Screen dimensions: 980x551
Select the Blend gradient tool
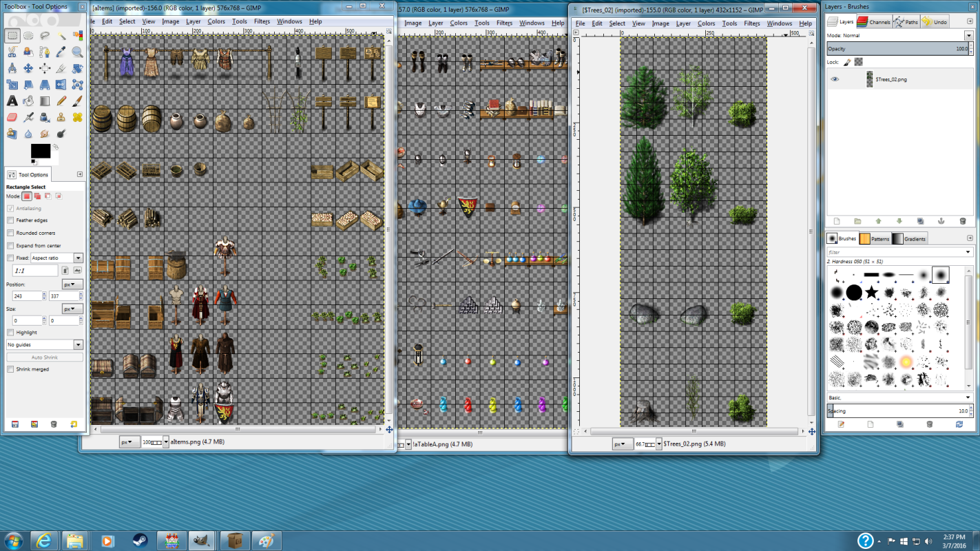tap(45, 101)
